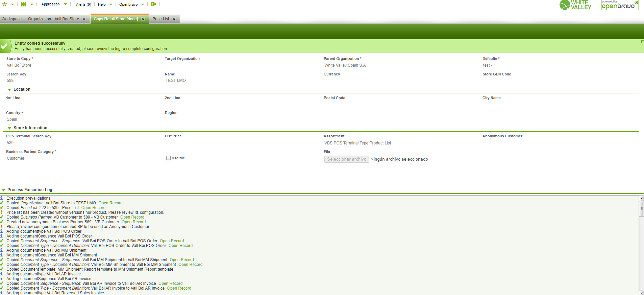Click the Business Partner Category value Customer
Image resolution: width=644 pixels, height=295 pixels.
[16, 158]
